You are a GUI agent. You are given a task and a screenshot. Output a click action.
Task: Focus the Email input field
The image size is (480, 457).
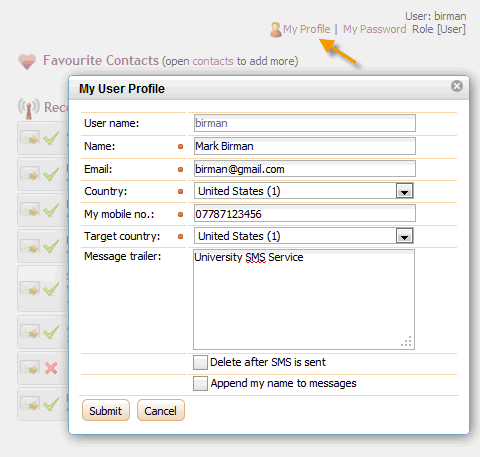pos(305,169)
